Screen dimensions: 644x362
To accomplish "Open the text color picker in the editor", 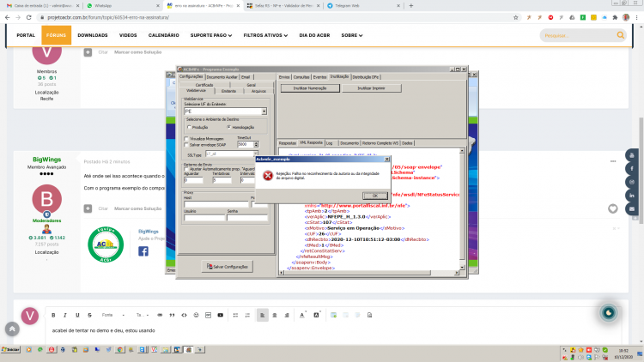I will (302, 315).
